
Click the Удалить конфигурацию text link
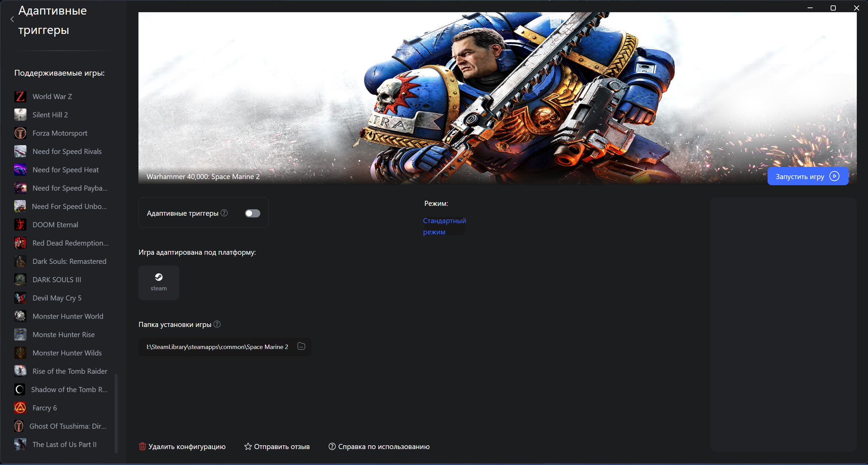[187, 447]
